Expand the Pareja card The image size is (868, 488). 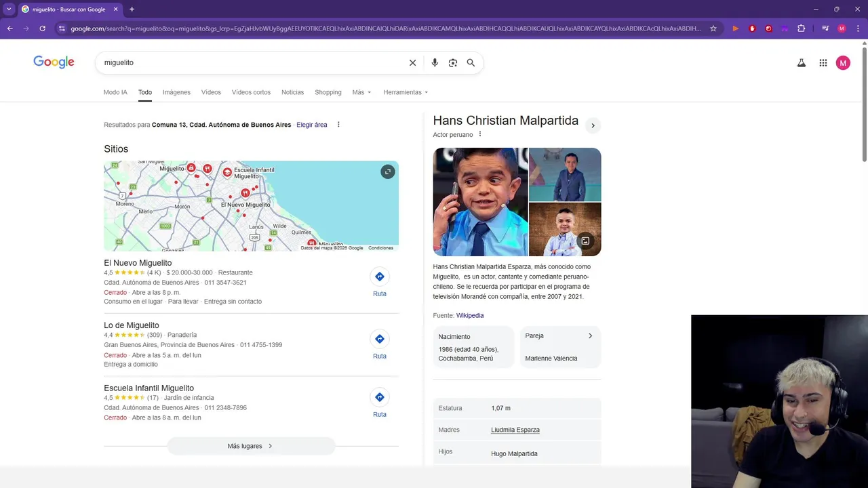(x=560, y=347)
